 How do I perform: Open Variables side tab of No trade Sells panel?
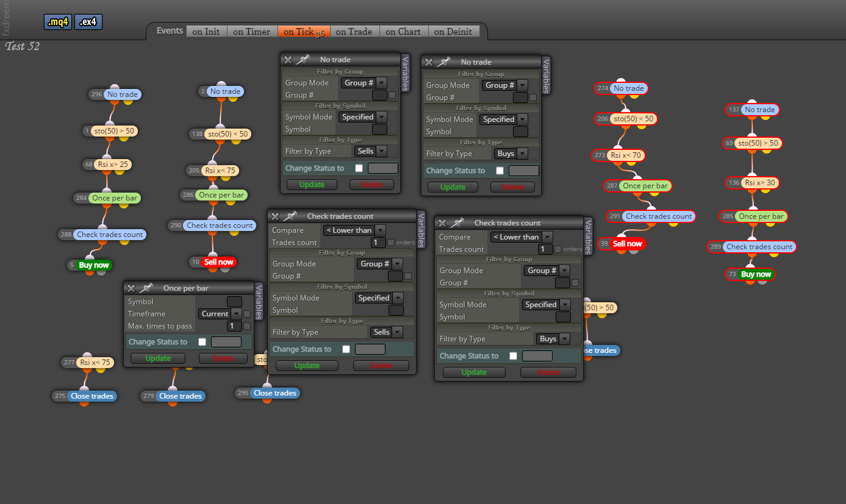pyautogui.click(x=405, y=73)
